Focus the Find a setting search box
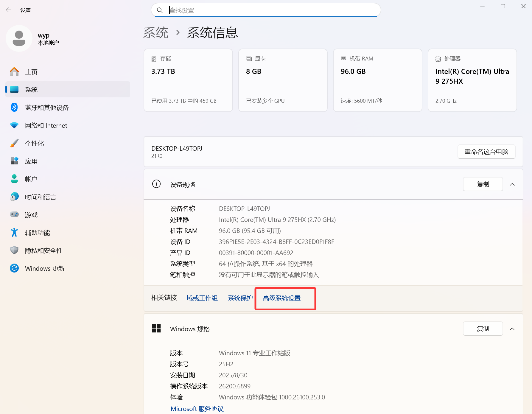 271,10
